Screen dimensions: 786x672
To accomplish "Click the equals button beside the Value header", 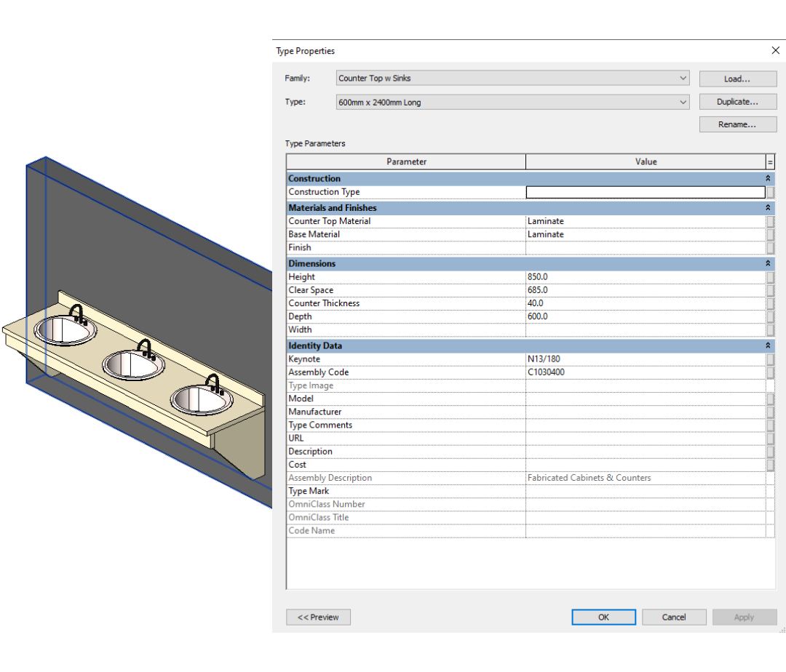I will tap(770, 162).
